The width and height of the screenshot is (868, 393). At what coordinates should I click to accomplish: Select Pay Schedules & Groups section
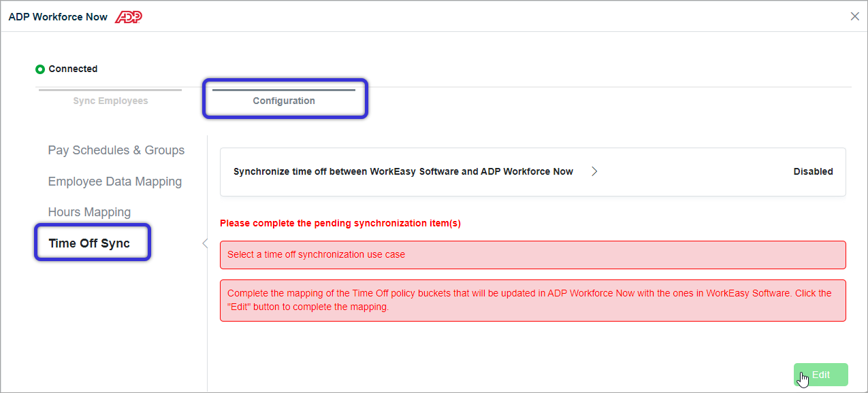[116, 150]
